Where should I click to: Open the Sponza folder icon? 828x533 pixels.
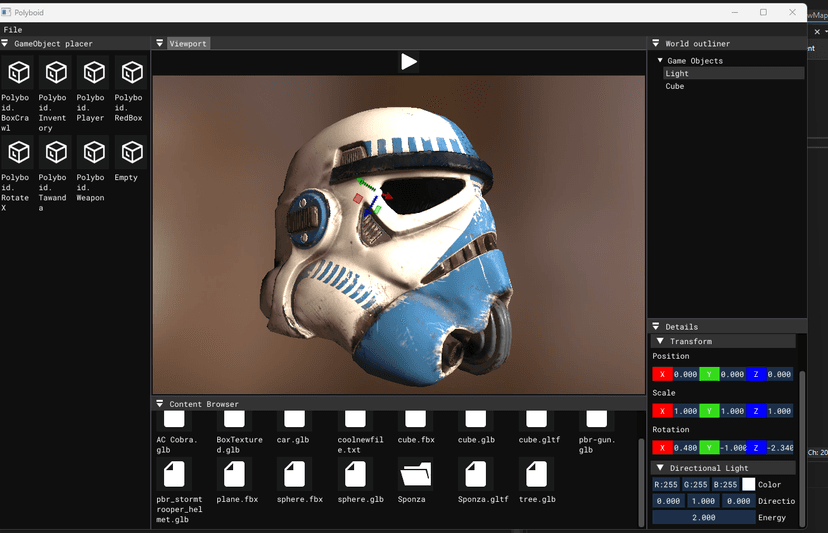click(415, 473)
